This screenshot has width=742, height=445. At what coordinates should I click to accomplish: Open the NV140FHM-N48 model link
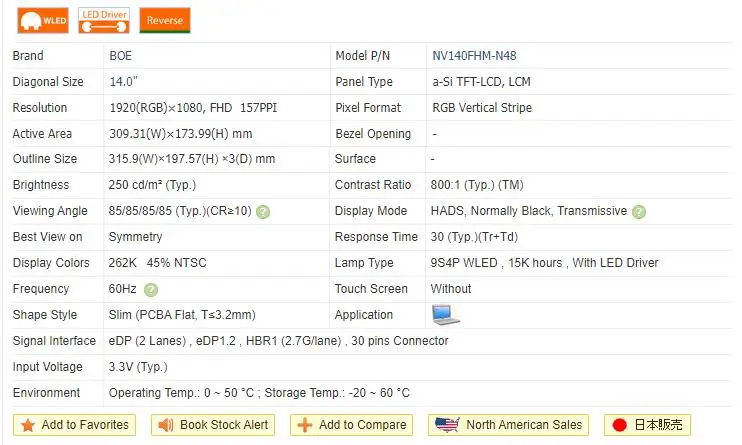click(474, 56)
